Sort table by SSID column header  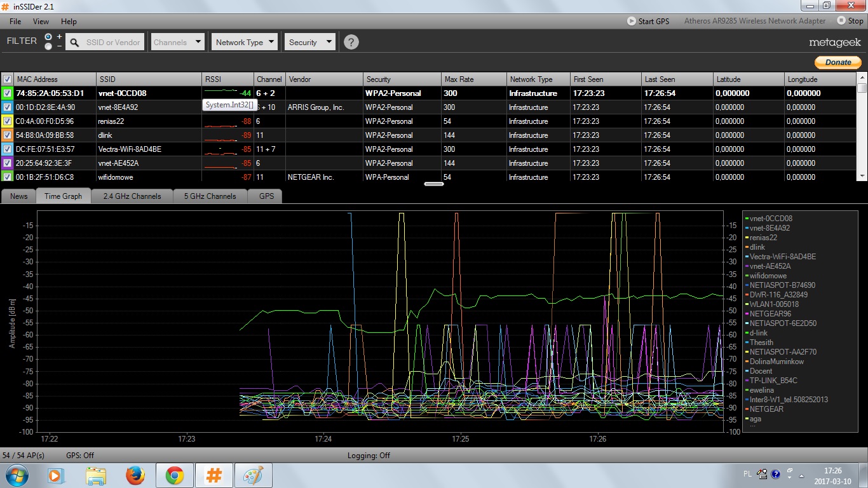[149, 79]
